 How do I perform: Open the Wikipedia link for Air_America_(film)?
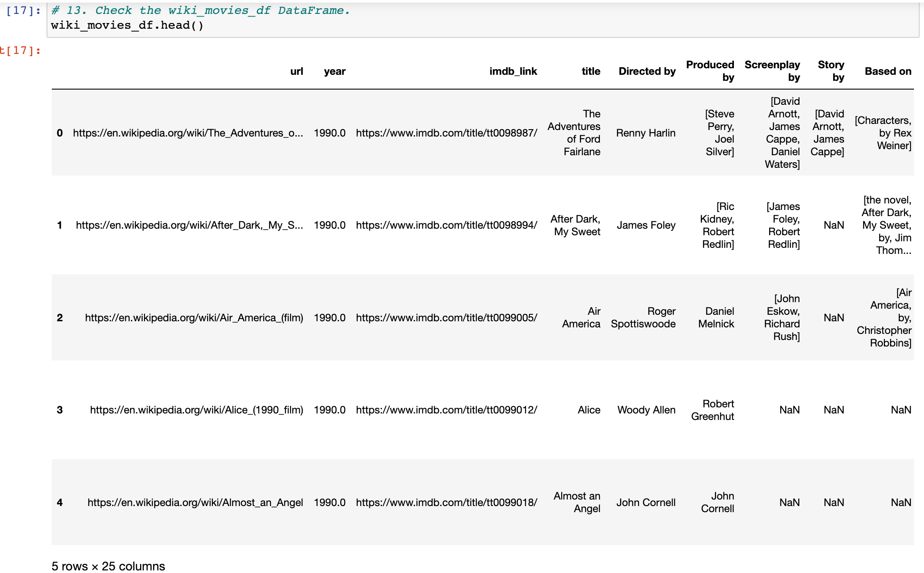pyautogui.click(x=195, y=318)
